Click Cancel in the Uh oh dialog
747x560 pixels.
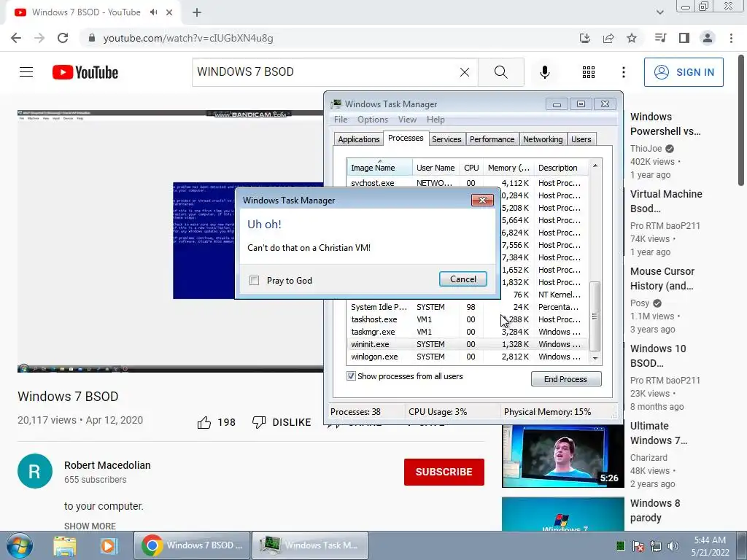[x=463, y=279]
